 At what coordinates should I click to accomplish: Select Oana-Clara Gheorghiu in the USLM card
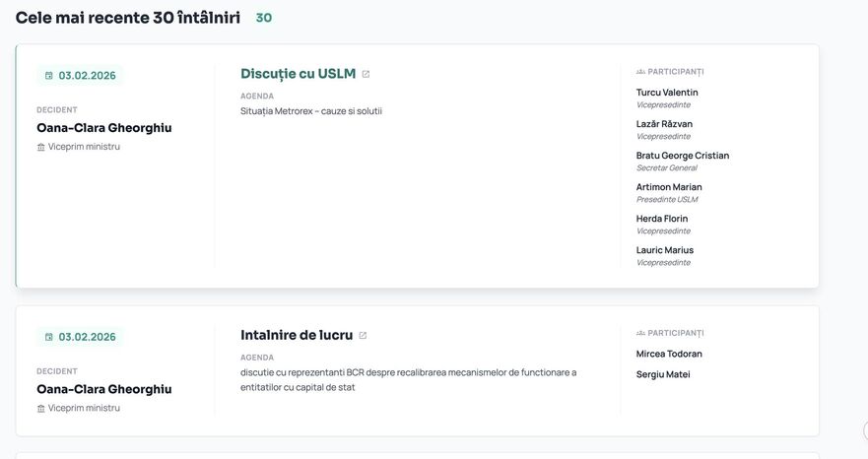pos(103,128)
